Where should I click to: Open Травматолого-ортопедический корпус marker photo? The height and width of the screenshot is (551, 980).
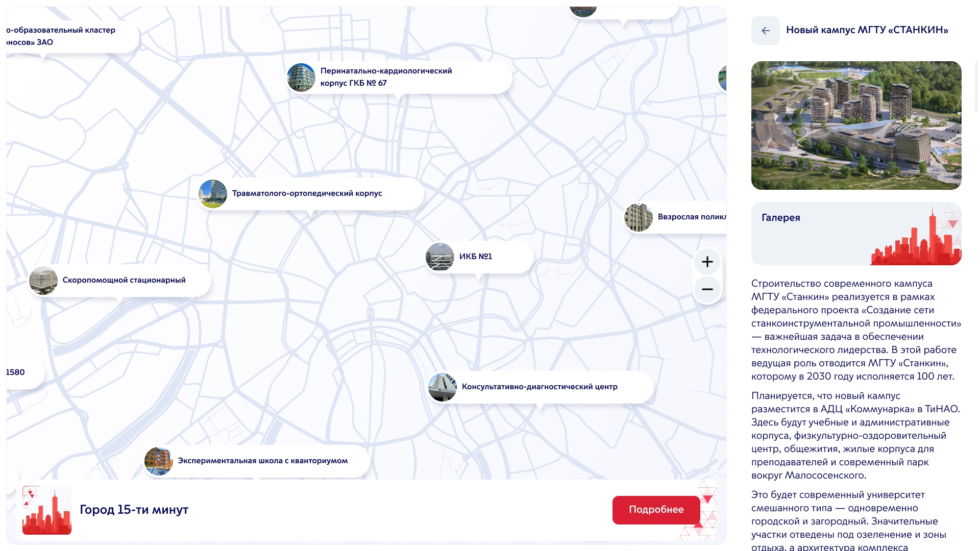213,194
